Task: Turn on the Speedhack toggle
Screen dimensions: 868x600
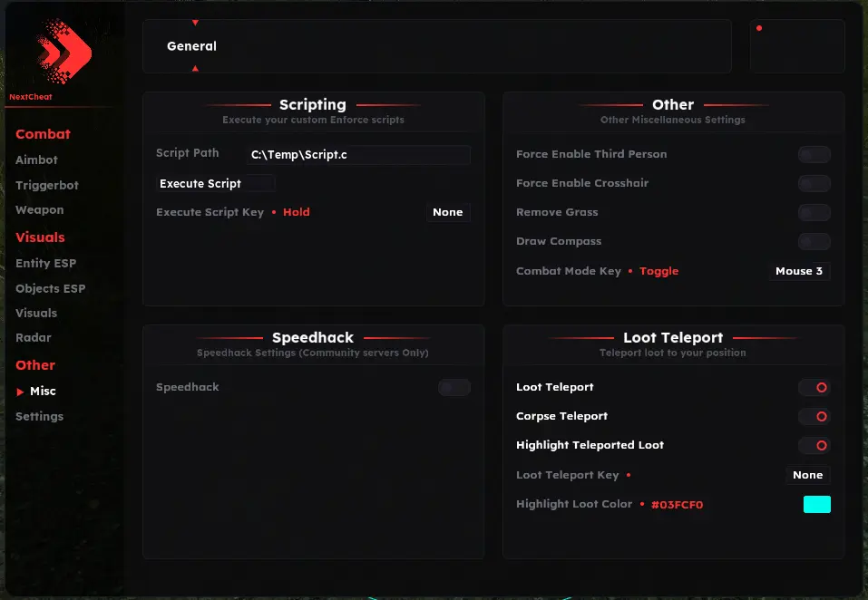Action: 454,388
